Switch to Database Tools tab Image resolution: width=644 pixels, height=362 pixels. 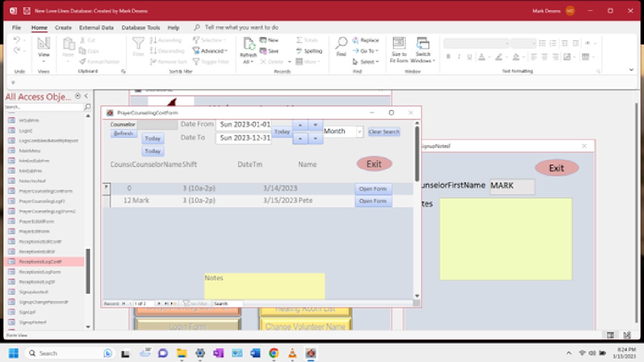140,27
